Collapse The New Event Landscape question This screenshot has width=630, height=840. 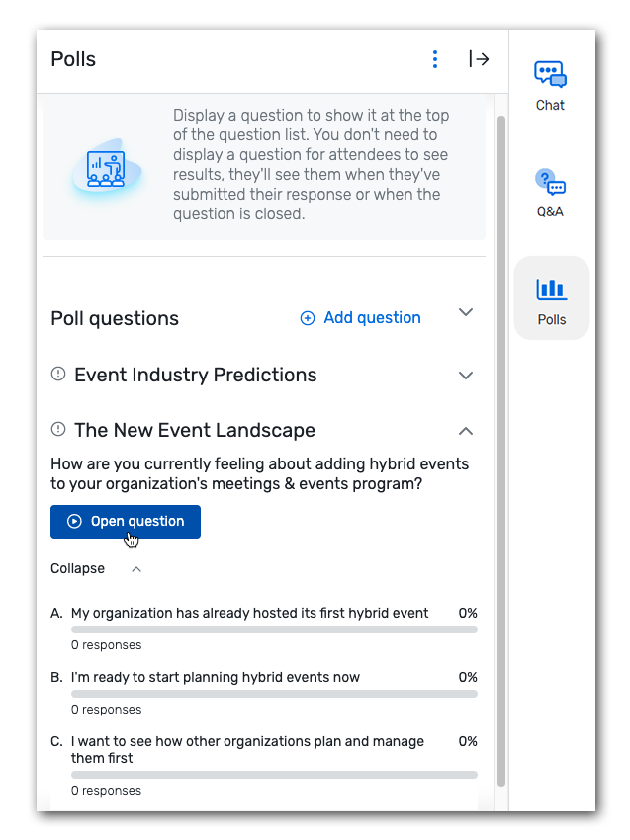465,431
